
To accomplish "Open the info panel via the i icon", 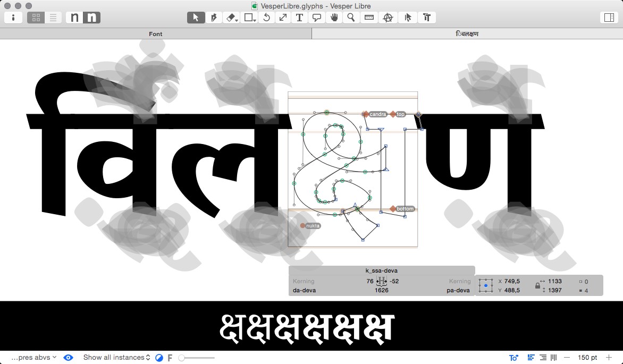I will (13, 17).
